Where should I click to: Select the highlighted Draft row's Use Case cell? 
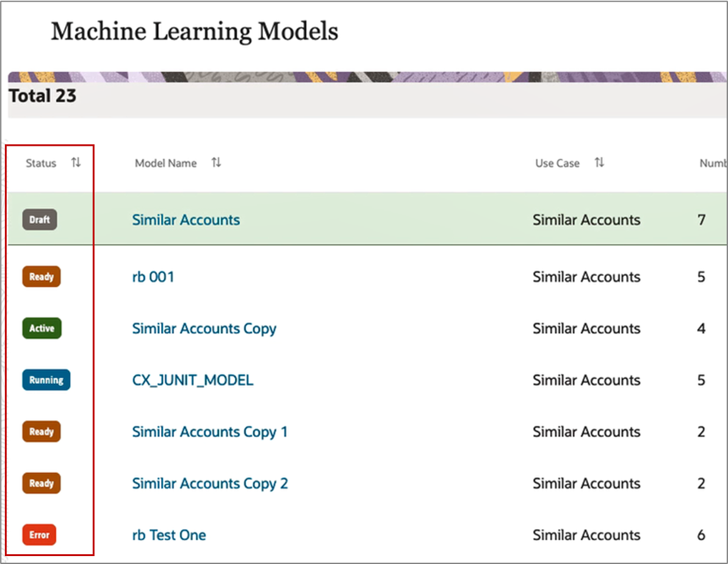(x=586, y=220)
